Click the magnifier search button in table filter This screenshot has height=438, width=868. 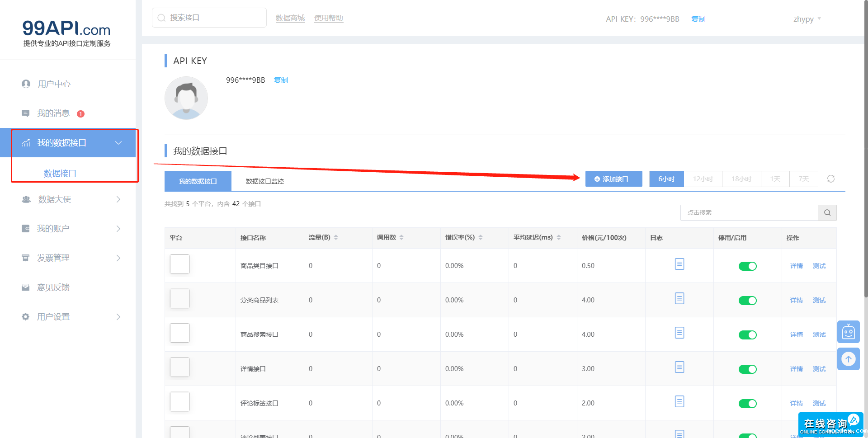tap(827, 212)
